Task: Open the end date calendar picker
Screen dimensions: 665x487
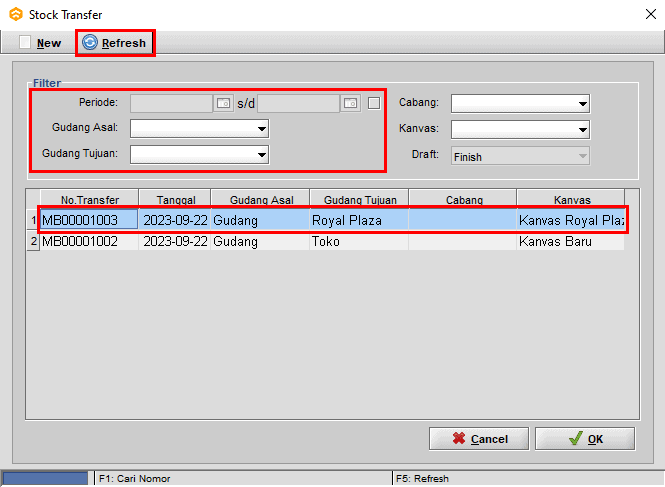Action: pos(350,103)
